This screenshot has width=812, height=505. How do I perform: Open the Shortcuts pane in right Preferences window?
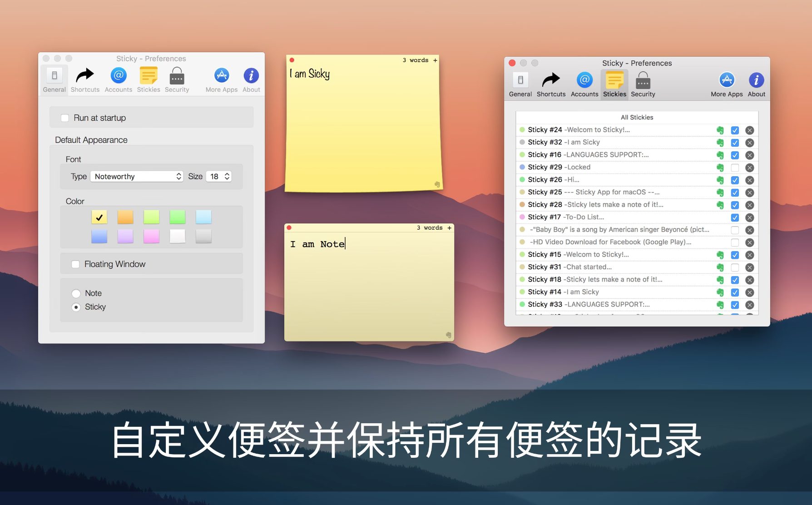point(551,84)
